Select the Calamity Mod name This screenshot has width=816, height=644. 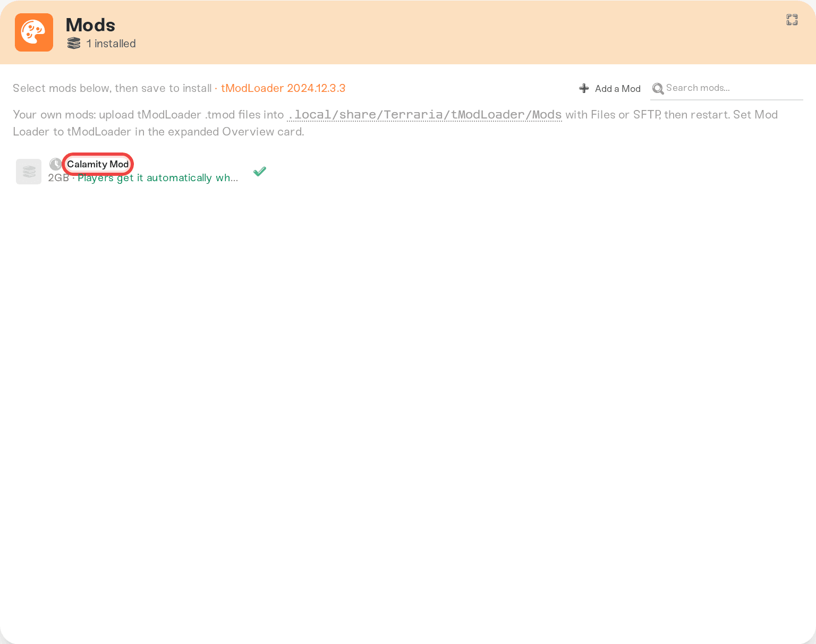tap(98, 164)
